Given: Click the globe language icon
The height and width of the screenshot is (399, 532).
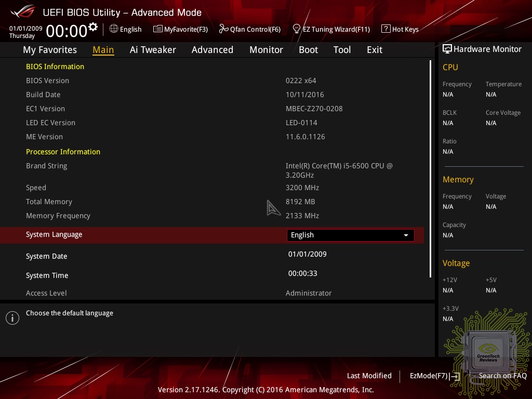Looking at the screenshot, I should click(x=114, y=29).
